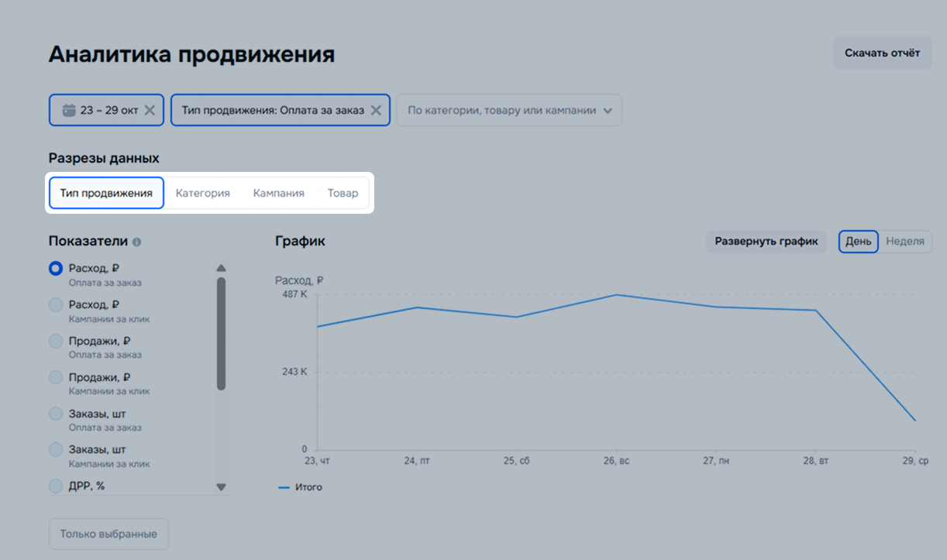
Task: Open the Товар data tab
Action: pyautogui.click(x=343, y=193)
